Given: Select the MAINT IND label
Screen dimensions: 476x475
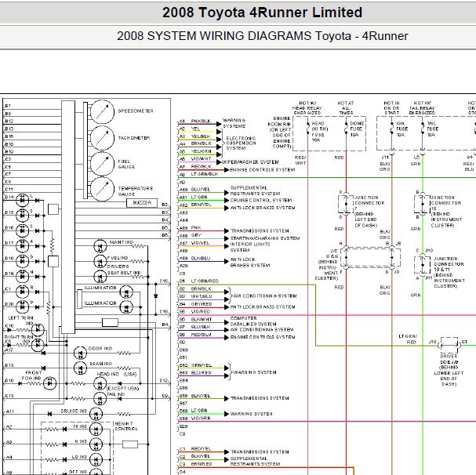Looking at the screenshot, I should click(121, 242).
